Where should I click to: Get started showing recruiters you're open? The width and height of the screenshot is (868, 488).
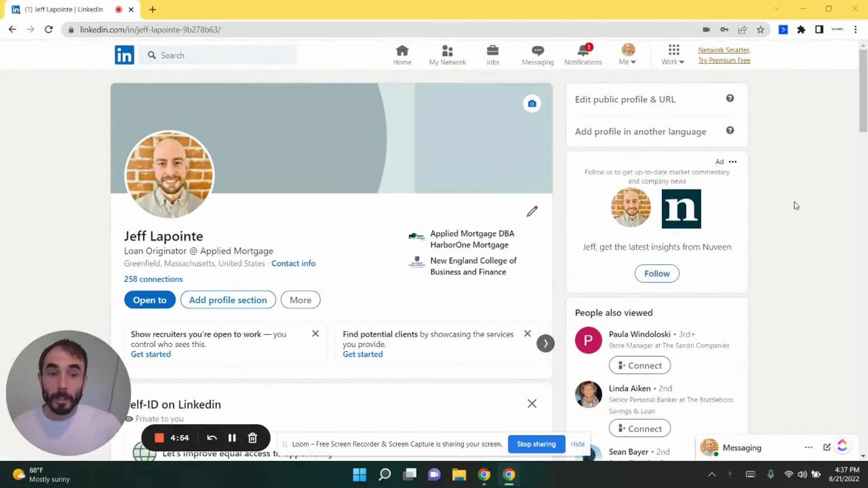click(151, 354)
